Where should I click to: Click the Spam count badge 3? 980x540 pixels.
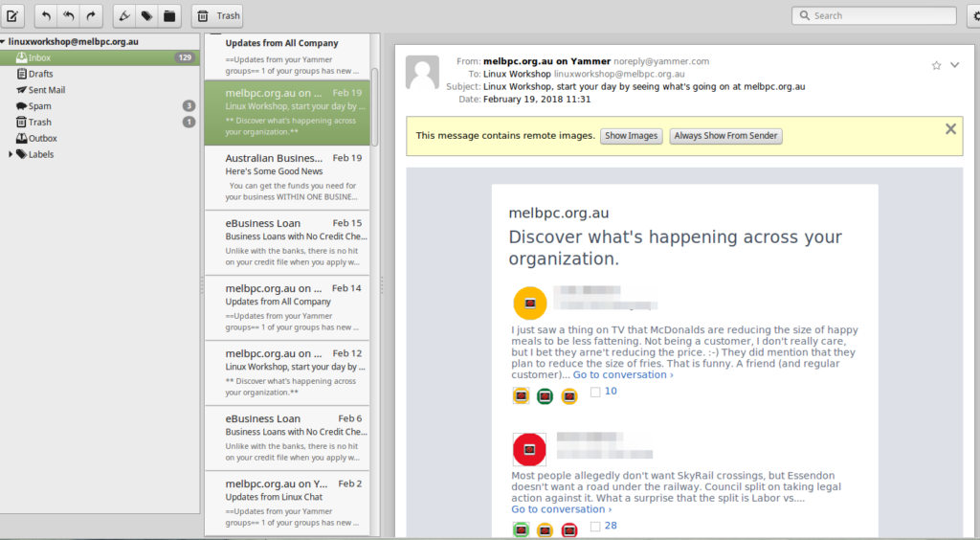[189, 106]
